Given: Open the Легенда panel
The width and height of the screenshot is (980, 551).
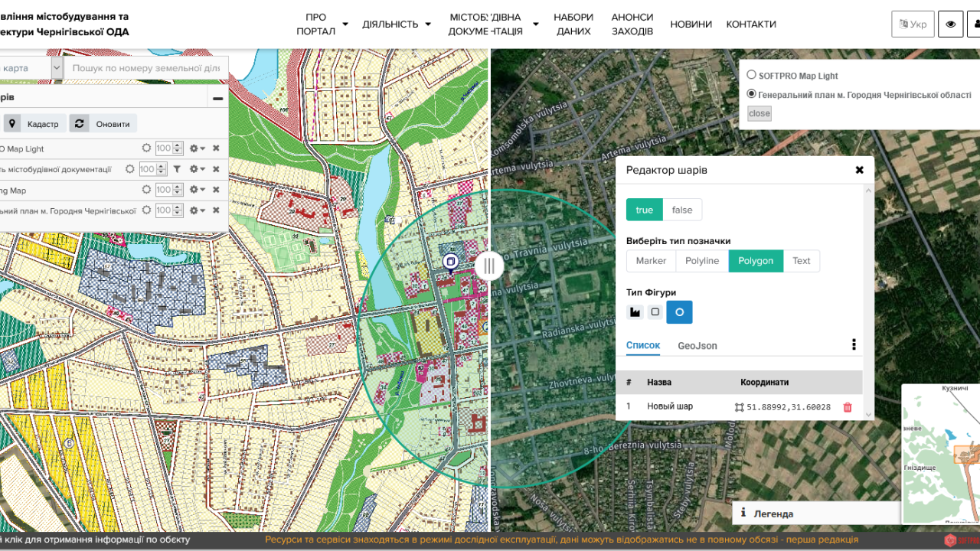Looking at the screenshot, I should pyautogui.click(x=816, y=514).
